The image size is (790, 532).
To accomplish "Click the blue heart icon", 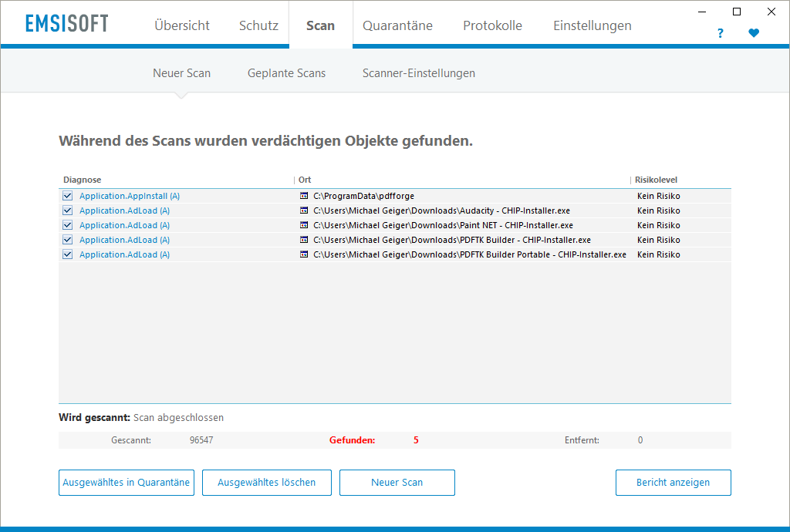I will [x=754, y=33].
